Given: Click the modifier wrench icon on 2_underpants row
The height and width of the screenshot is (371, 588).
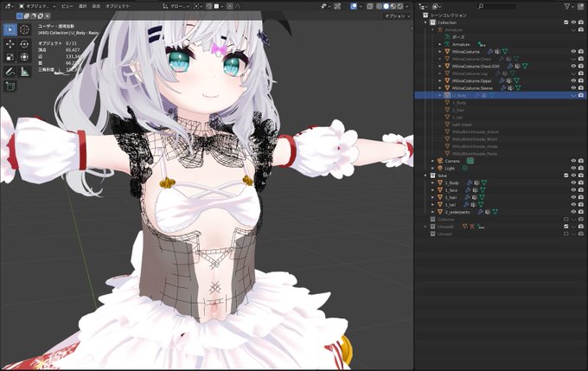Looking at the screenshot, I should tap(481, 212).
